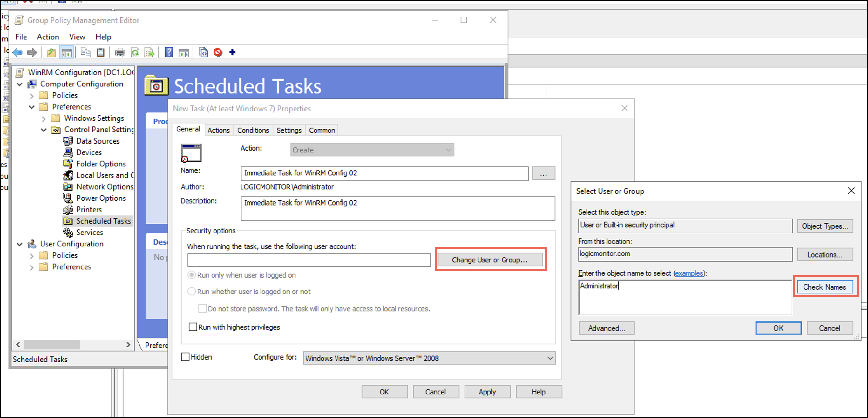Image resolution: width=868 pixels, height=418 pixels.
Task: Select Services in the console tree
Action: pos(90,233)
